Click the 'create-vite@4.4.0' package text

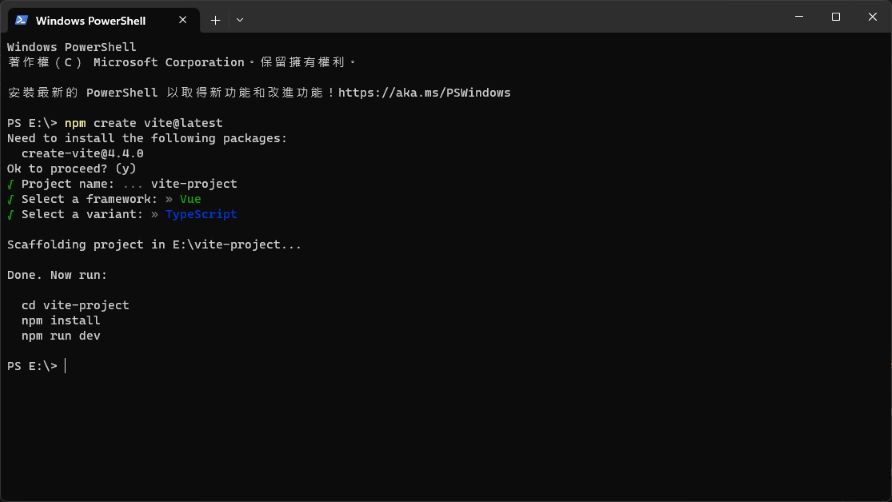point(82,154)
